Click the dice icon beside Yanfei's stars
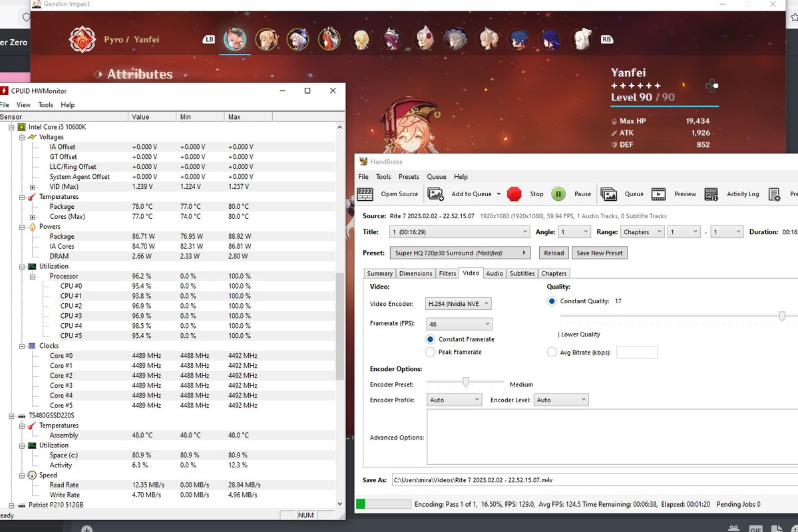 [712, 85]
